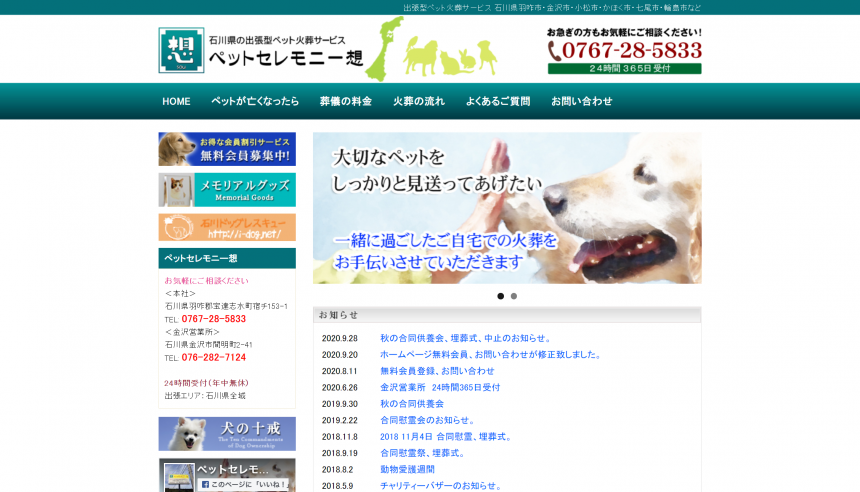Screen dimensions: 860x492
Task: Click the 無料会員募集中 banner
Action: coord(227,149)
